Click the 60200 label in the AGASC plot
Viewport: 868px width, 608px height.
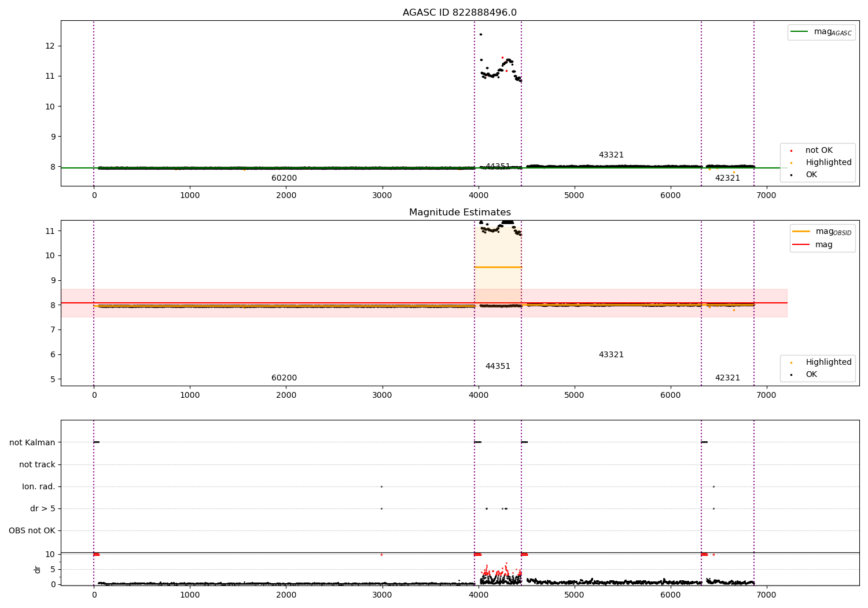[x=284, y=178]
